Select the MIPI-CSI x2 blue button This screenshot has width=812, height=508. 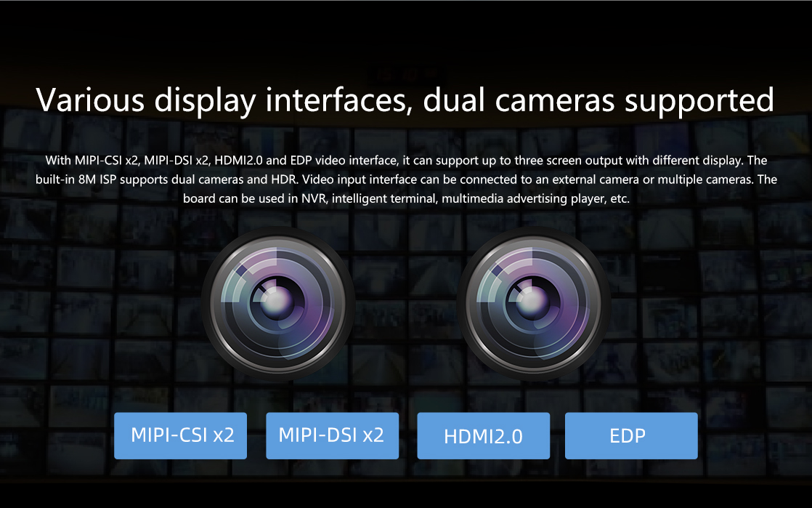click(180, 435)
